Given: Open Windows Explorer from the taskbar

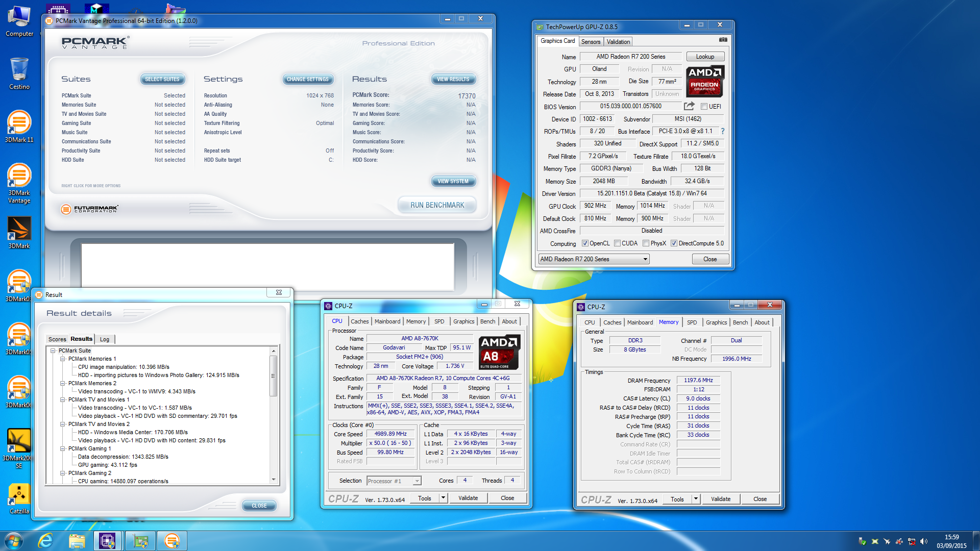Looking at the screenshot, I should click(x=77, y=541).
